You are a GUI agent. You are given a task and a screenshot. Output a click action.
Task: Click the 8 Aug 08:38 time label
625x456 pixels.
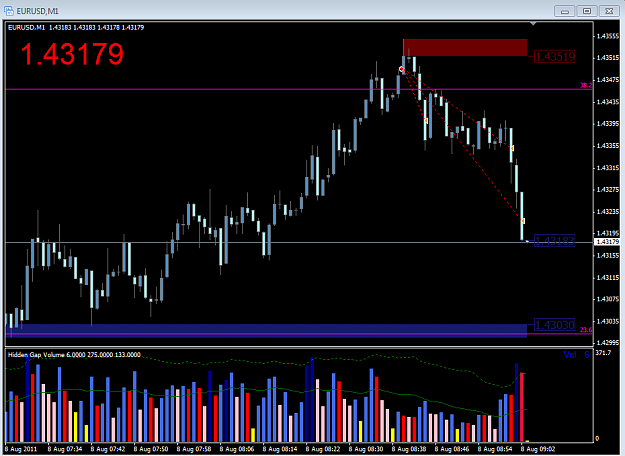point(409,449)
